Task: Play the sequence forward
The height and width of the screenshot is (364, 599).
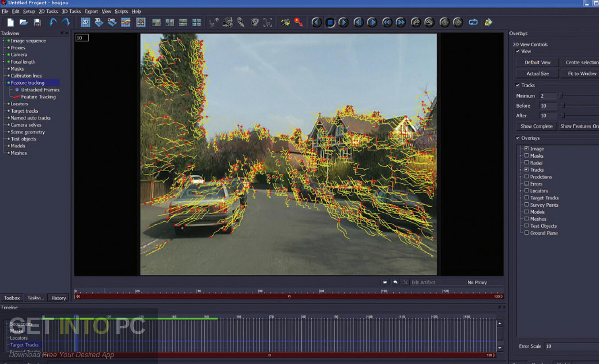Action: pos(343,22)
